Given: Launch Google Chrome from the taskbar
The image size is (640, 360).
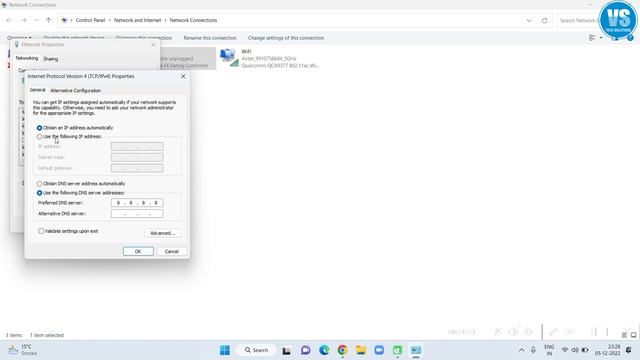Looking at the screenshot, I should 342,350.
